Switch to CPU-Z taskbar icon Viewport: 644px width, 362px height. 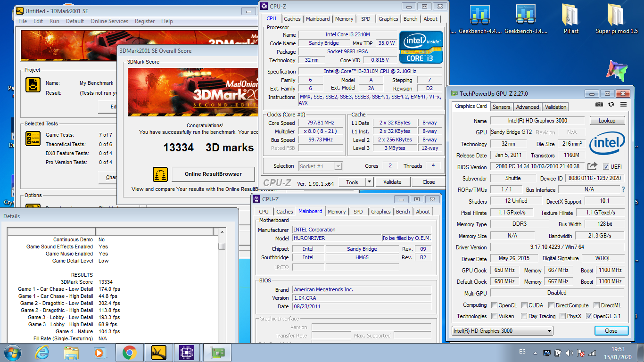point(188,353)
